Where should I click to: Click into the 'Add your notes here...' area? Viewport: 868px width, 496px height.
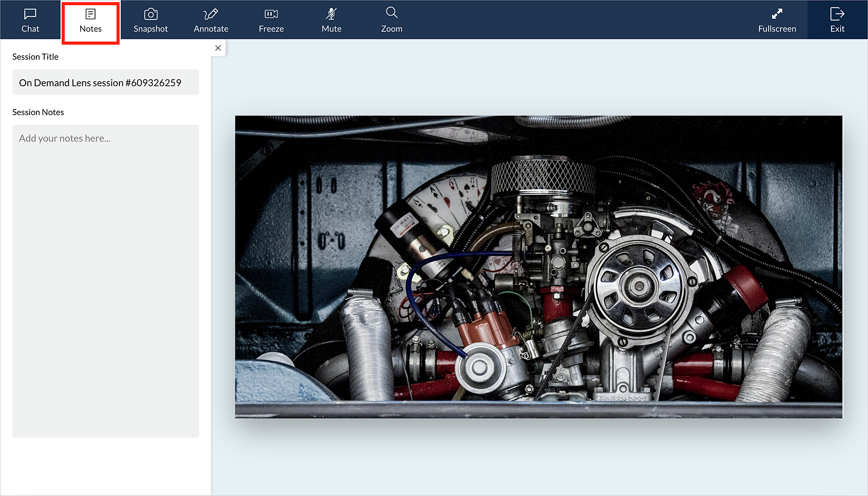(x=105, y=281)
